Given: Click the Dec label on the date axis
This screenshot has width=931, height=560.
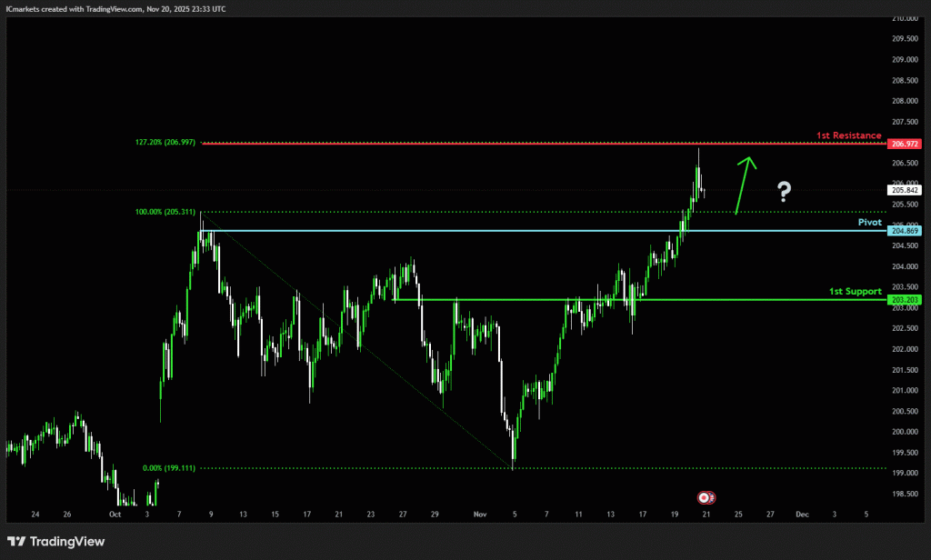Looking at the screenshot, I should coord(802,514).
